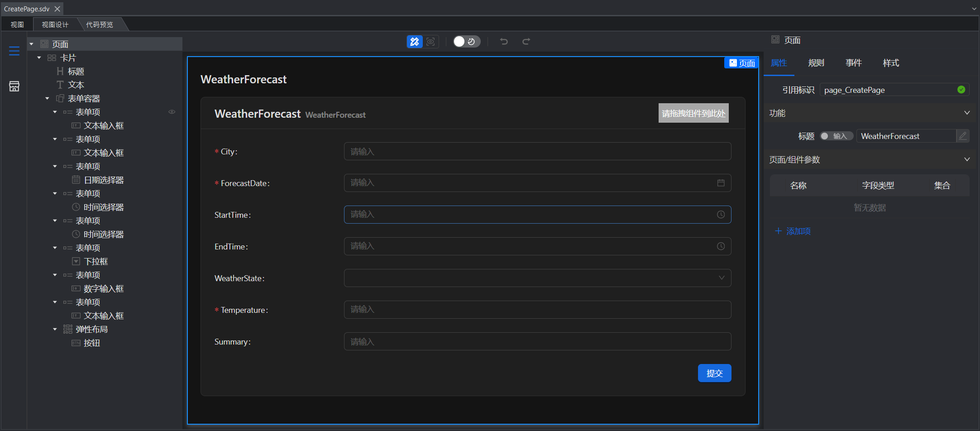Close the CreatePage.sdv tab
The width and height of the screenshot is (980, 431).
click(57, 9)
